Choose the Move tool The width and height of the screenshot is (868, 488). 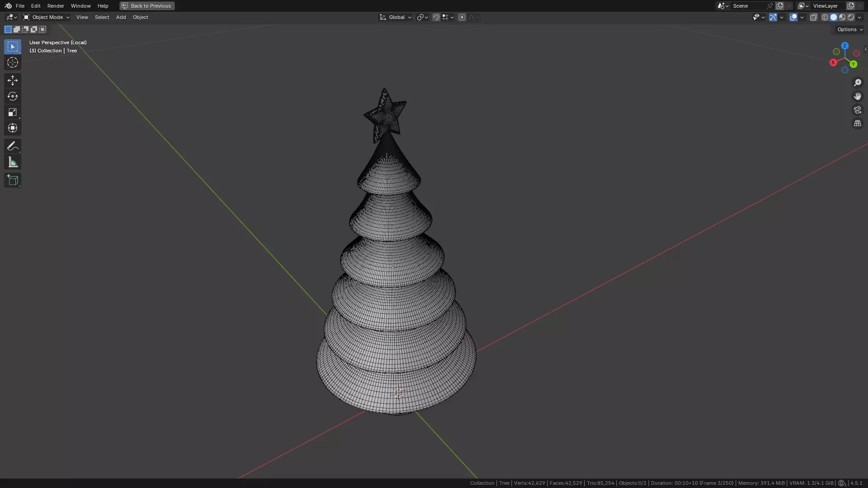(x=13, y=80)
